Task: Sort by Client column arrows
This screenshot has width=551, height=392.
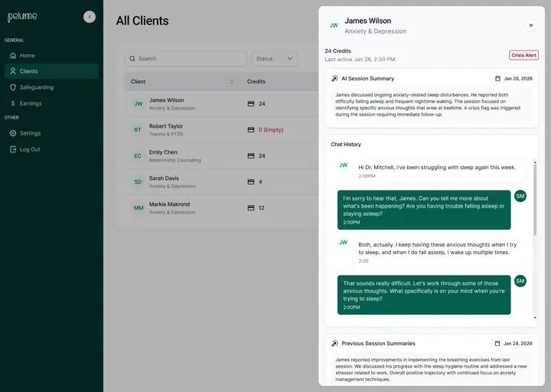Action: click(232, 82)
